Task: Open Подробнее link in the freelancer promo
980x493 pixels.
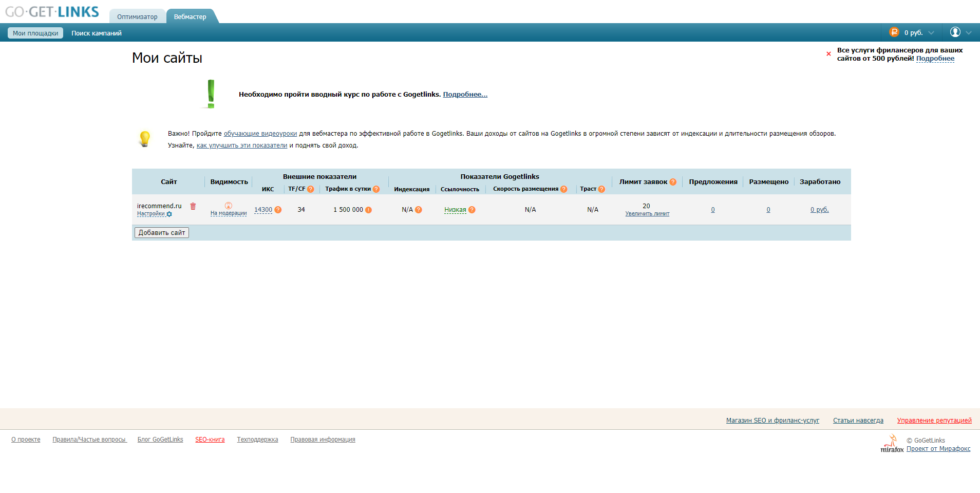Action: point(935,59)
